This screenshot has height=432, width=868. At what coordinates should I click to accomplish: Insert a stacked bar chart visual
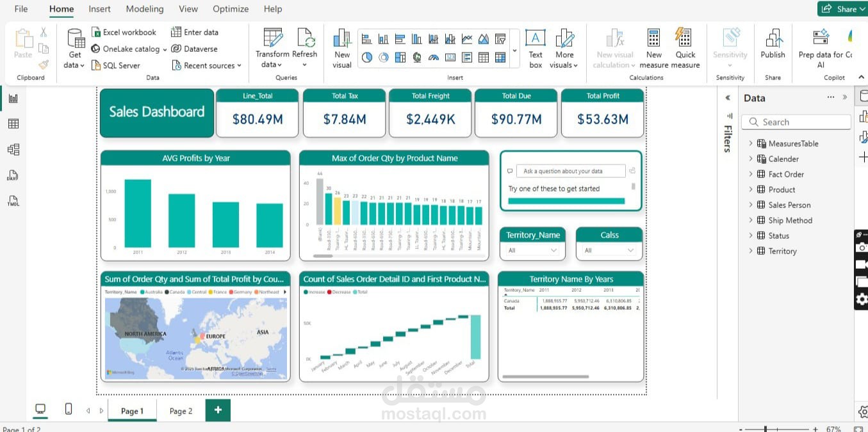pyautogui.click(x=367, y=39)
